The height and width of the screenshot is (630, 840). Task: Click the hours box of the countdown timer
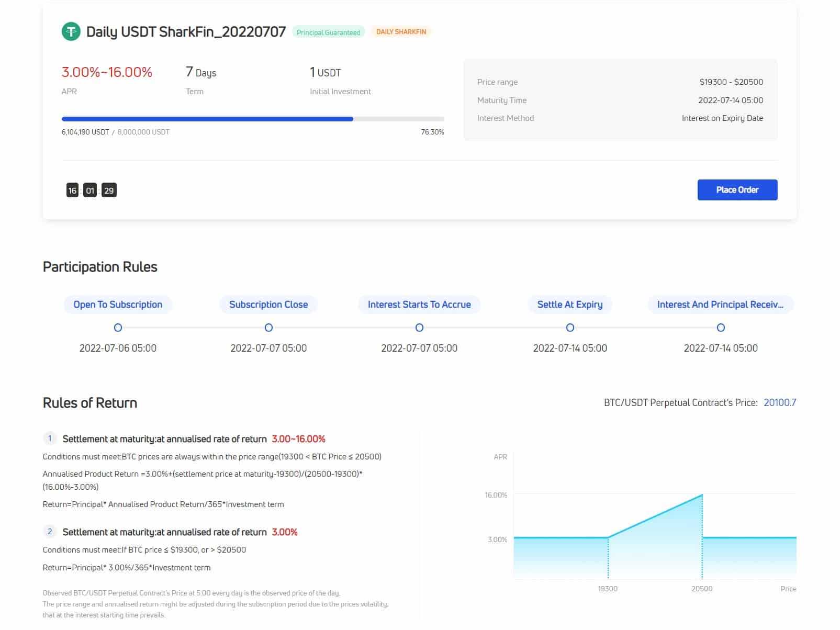72,190
